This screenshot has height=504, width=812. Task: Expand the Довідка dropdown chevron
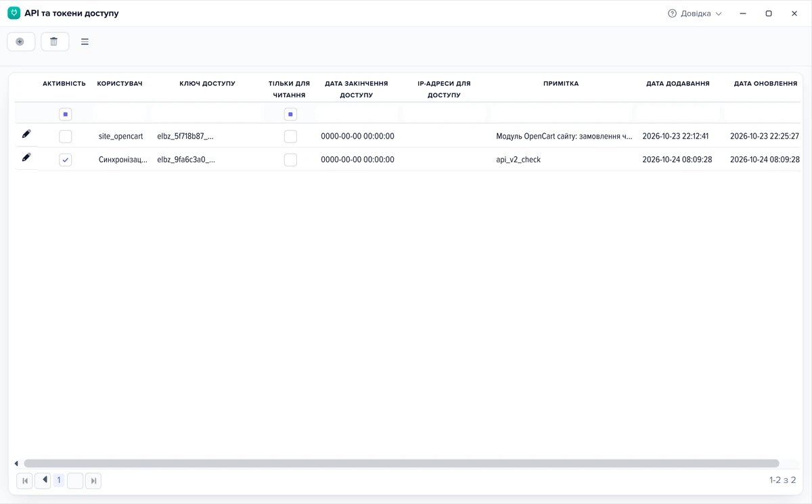(x=719, y=14)
